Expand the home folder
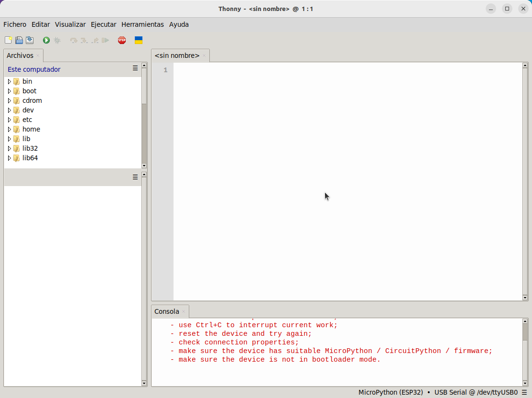Viewport: 532px width, 398px height. (x=10, y=129)
